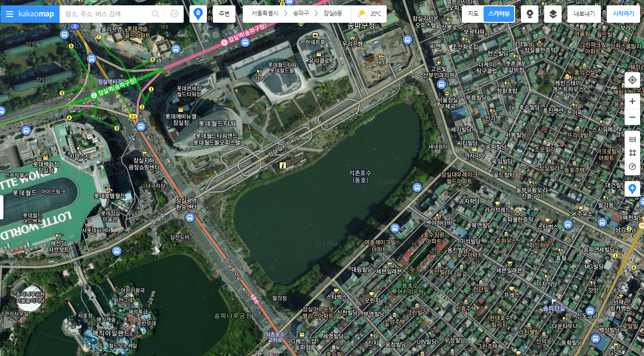
Task: Select the radius measuring tool
Action: click(632, 167)
